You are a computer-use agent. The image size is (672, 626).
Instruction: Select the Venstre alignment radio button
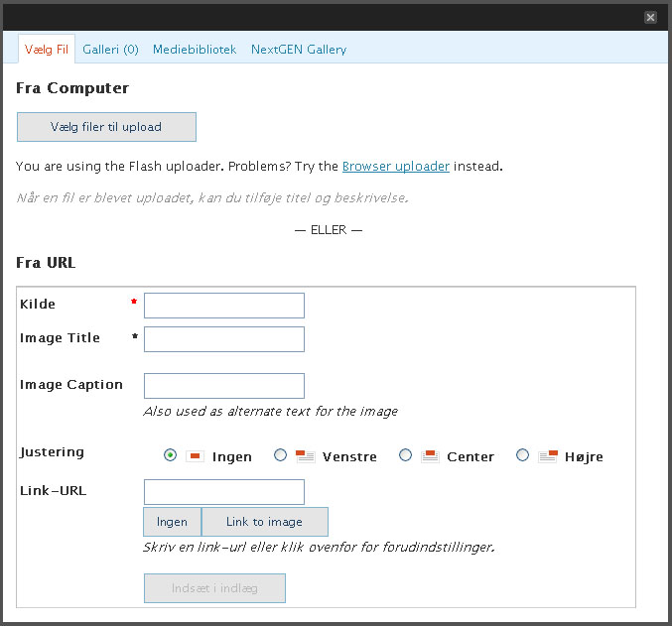tap(281, 455)
